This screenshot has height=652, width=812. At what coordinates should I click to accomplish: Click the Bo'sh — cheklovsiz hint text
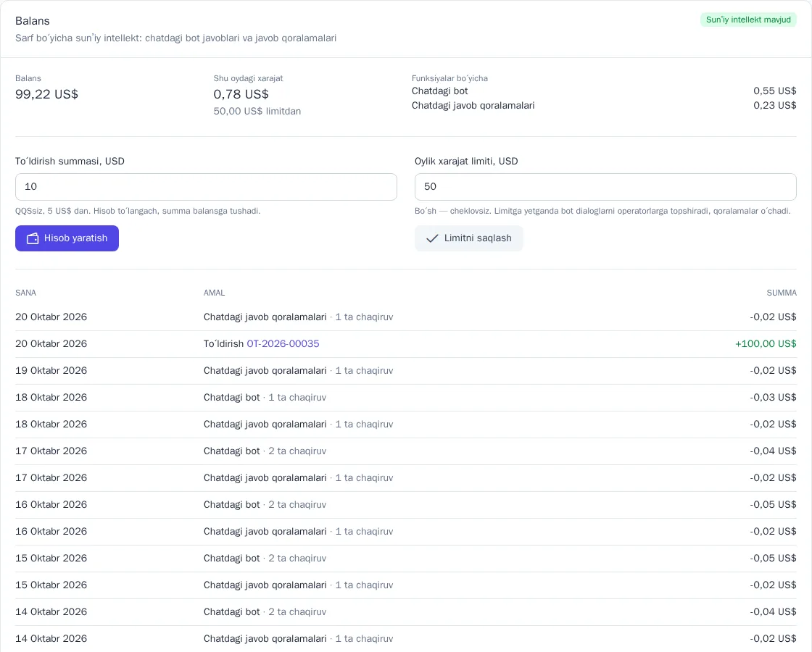(602, 211)
